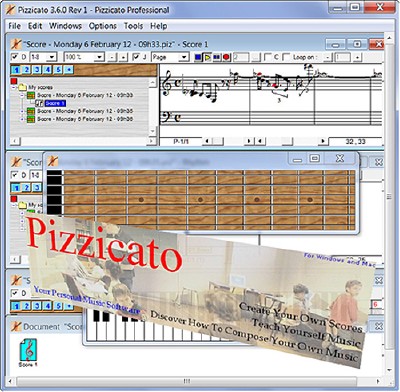Image resolution: width=400 pixels, height=392 pixels.
Task: Open the Tools menu
Action: tap(133, 26)
